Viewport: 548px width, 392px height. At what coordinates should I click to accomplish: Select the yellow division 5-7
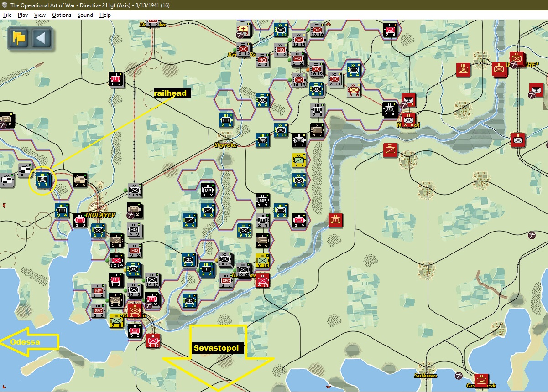pos(299,160)
